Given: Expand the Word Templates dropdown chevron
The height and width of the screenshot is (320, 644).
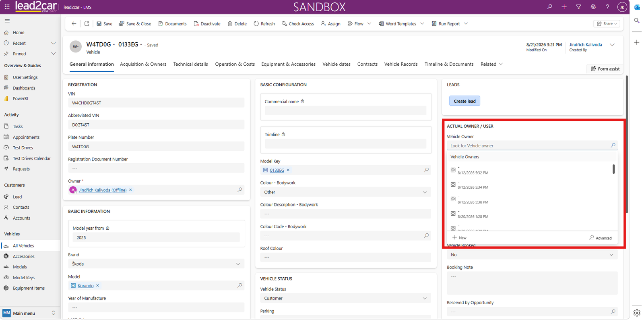Looking at the screenshot, I should (x=422, y=24).
